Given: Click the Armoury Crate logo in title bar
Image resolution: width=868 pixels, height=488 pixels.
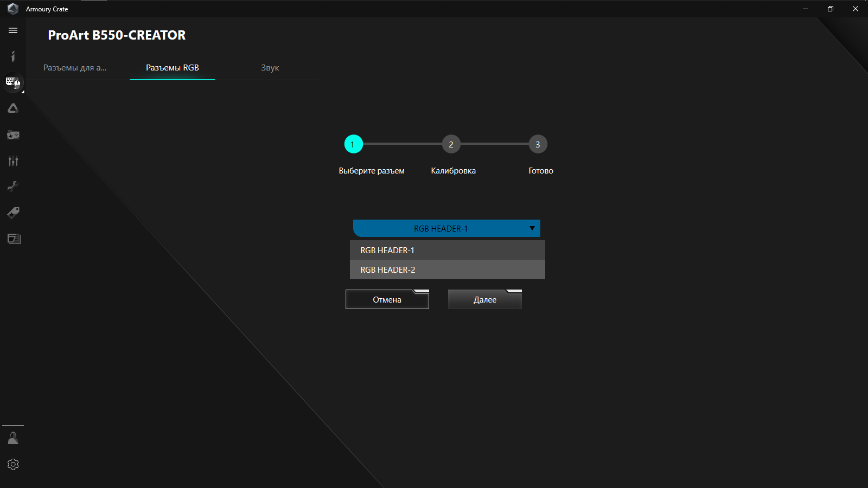Looking at the screenshot, I should (13, 9).
